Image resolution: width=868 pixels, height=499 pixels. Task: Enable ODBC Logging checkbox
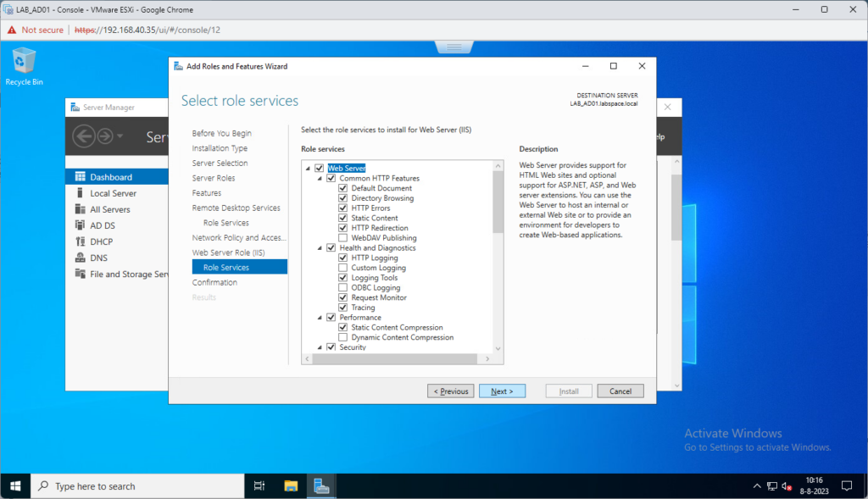[342, 287]
